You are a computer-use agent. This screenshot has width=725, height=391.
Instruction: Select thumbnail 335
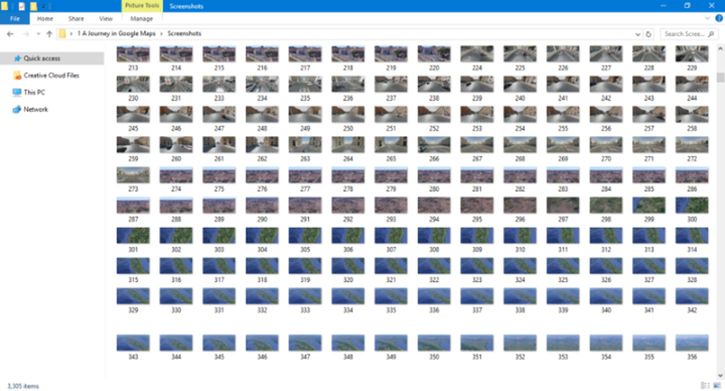click(391, 296)
